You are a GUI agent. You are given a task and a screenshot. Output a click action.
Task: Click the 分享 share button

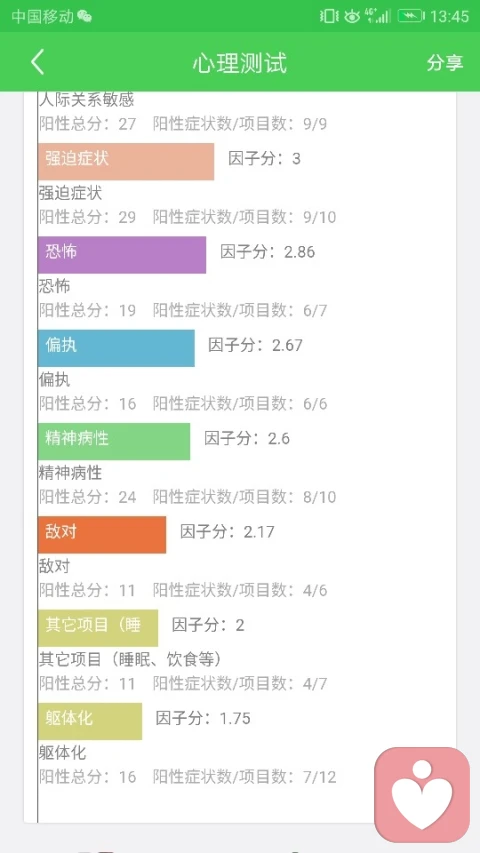(x=445, y=63)
